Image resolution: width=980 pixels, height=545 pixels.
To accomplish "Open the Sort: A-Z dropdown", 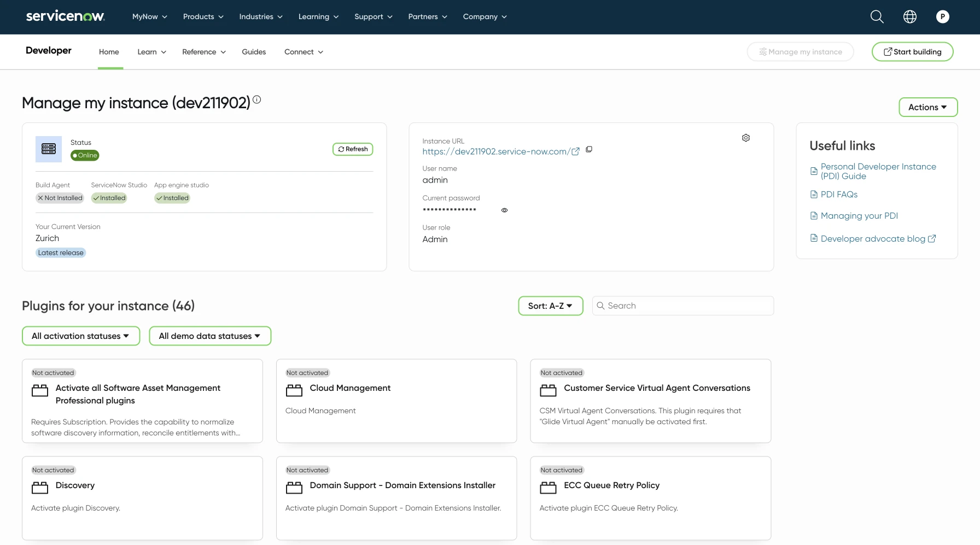I will (550, 306).
